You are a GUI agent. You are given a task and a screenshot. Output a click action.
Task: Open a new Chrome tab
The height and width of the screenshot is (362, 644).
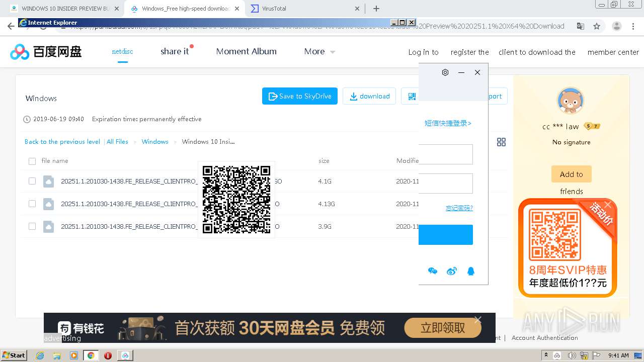tap(376, 9)
